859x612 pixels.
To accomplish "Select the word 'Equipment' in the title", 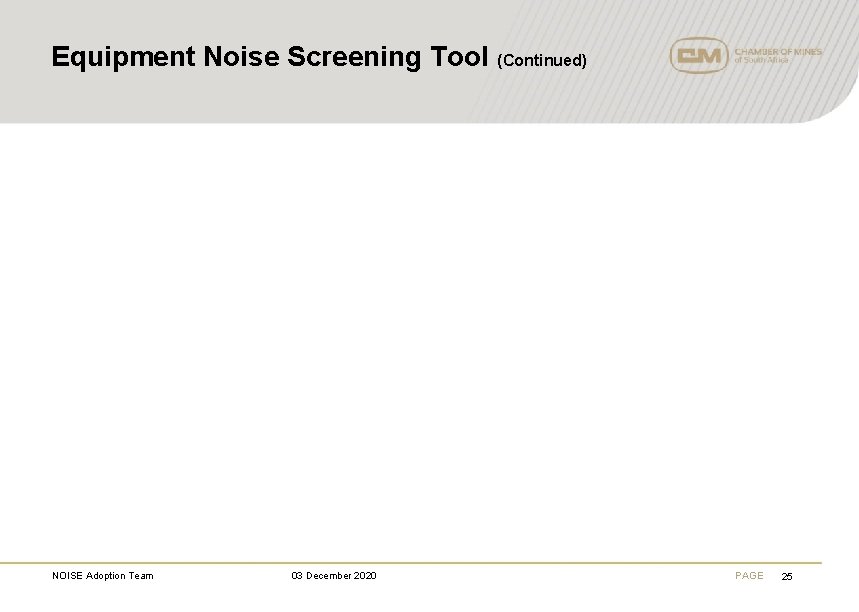I will pos(123,57).
